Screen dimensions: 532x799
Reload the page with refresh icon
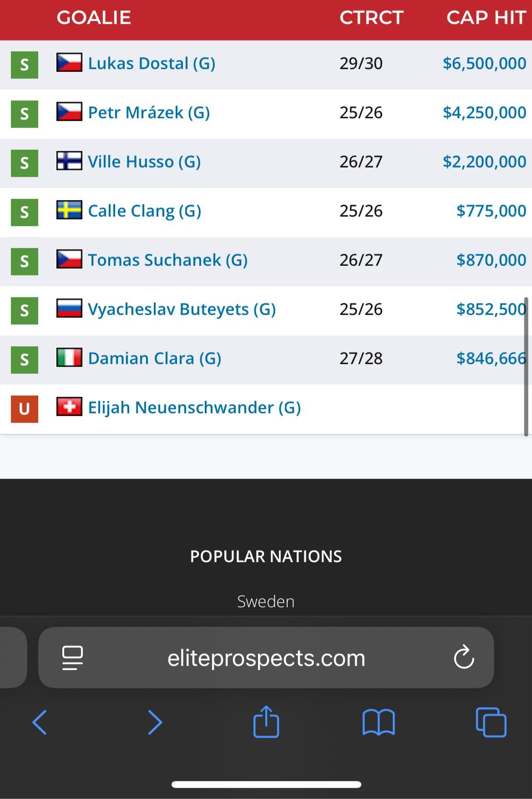(464, 657)
